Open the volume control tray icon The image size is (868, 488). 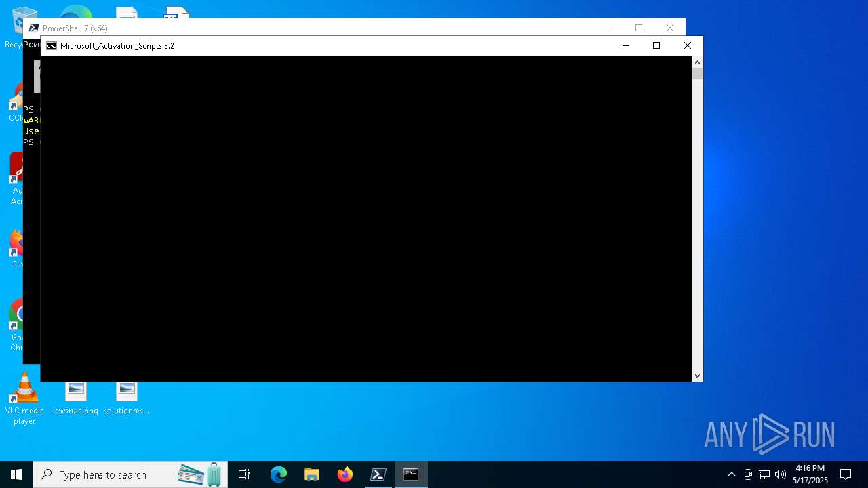(781, 474)
